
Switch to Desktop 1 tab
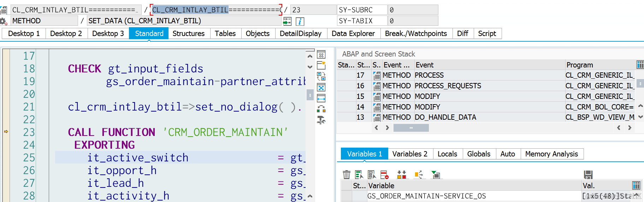point(24,34)
